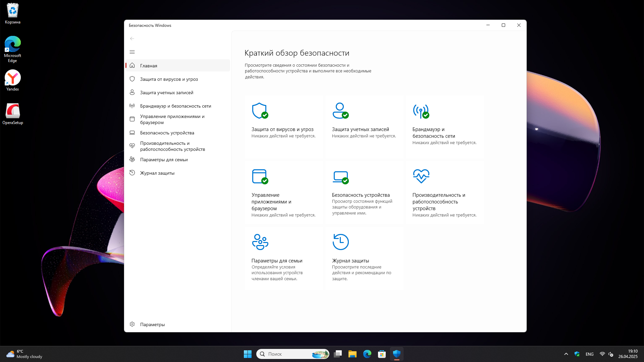This screenshot has width=644, height=362.
Task: Toggle the hamburger navigation menu
Action: [132, 52]
